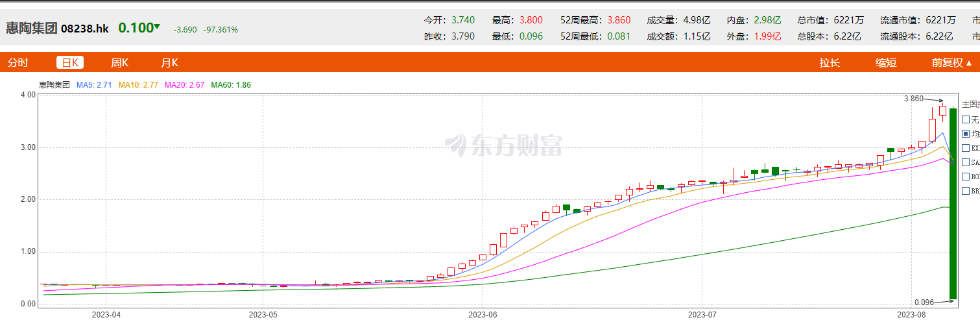
Task: Open the 月K monthly chart tab
Action: [x=169, y=63]
